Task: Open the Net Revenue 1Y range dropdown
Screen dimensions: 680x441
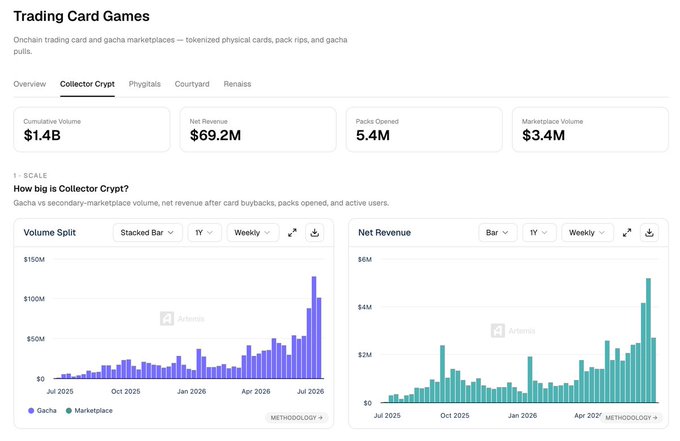Action: point(539,233)
